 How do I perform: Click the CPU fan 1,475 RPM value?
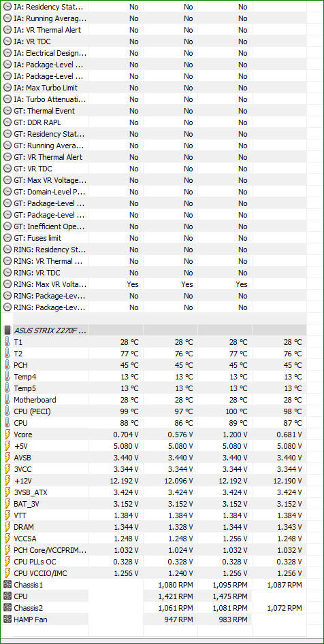230,596
